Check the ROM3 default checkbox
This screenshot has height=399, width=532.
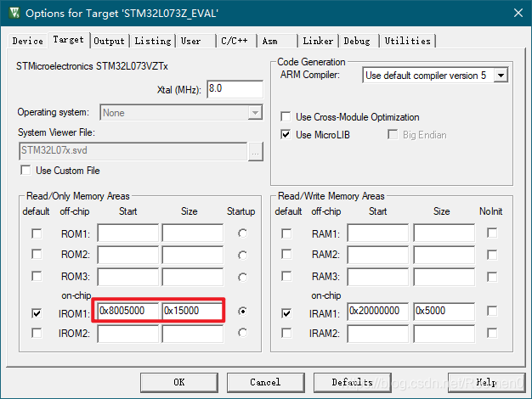37,276
